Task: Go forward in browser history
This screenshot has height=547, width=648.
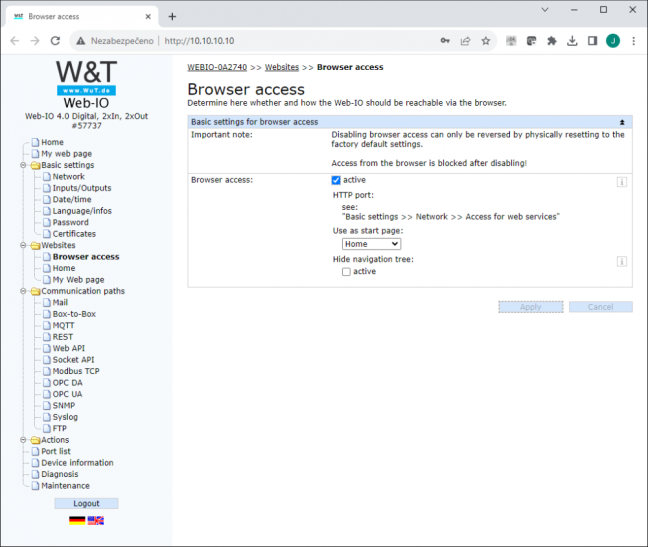Action: pos(35,41)
